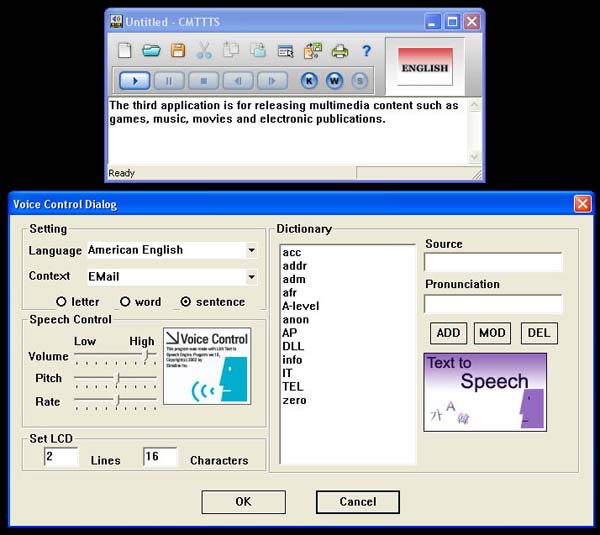Click the ADD dictionary button
The image size is (600, 535).
pyautogui.click(x=448, y=333)
